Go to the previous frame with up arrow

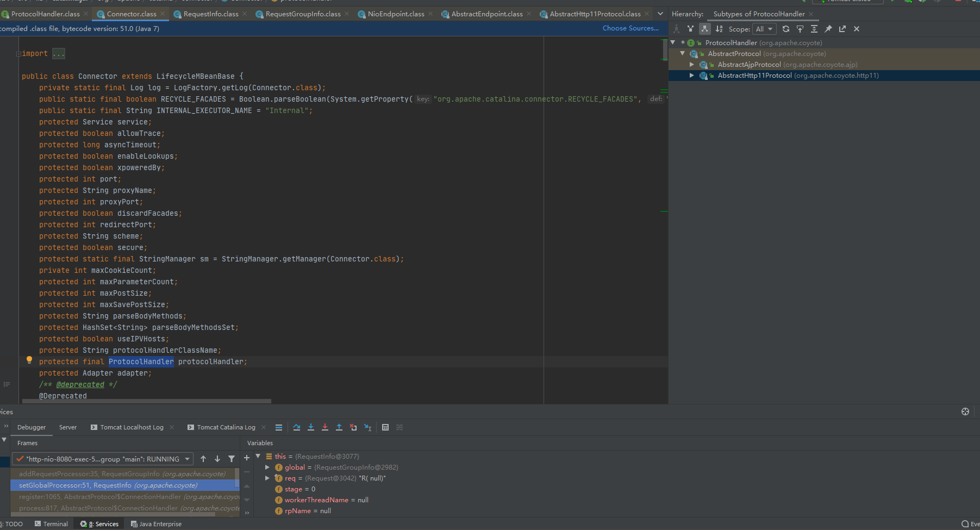[203, 459]
